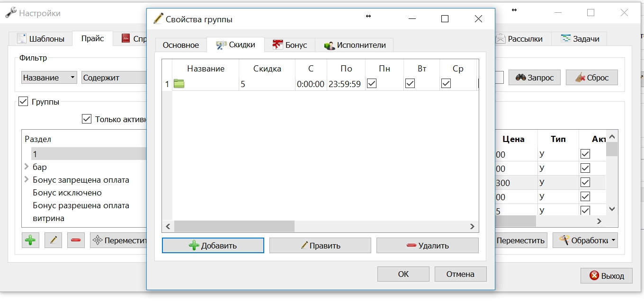
Task: Open the Название filter dropdown
Action: click(x=49, y=78)
